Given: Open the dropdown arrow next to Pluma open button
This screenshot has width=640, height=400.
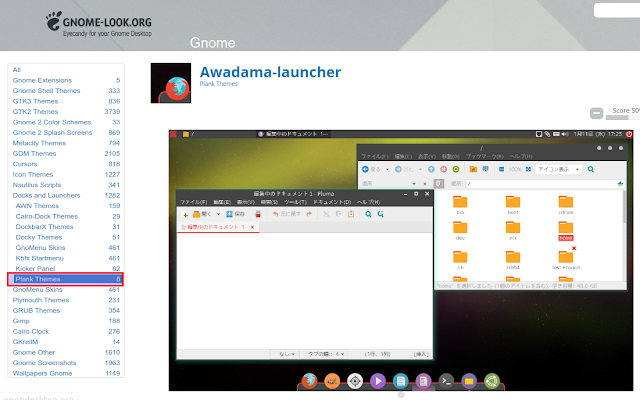Looking at the screenshot, I should (x=218, y=214).
